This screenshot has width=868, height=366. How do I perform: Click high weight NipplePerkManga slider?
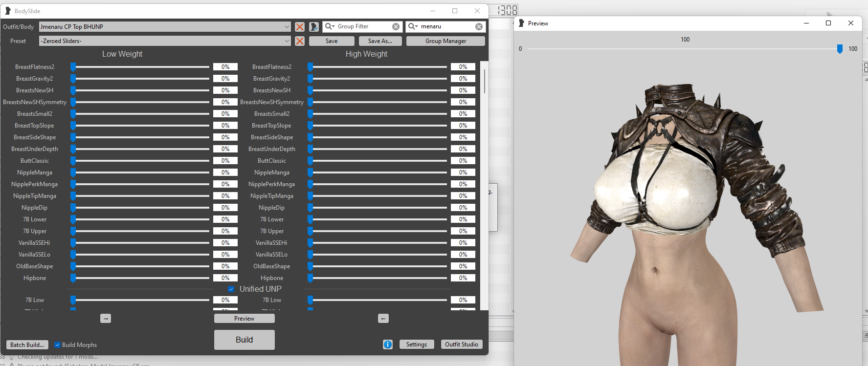click(x=378, y=184)
